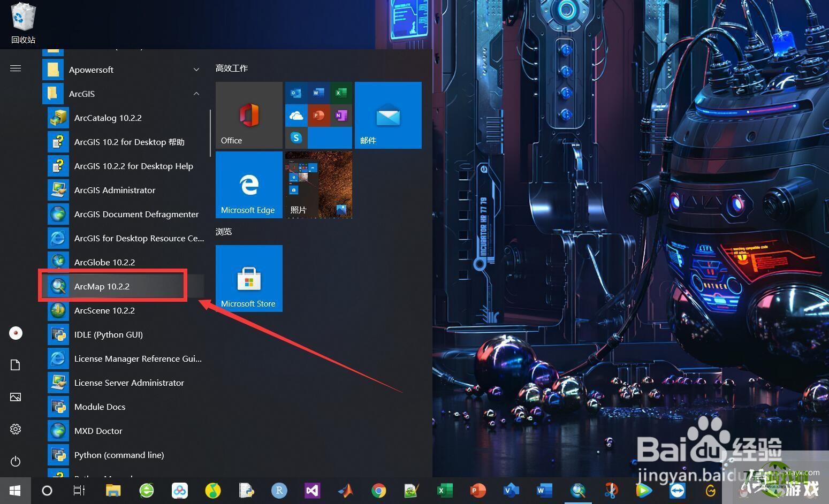The image size is (829, 504).
Task: Open the Start menu hamburger navigation
Action: click(16, 68)
